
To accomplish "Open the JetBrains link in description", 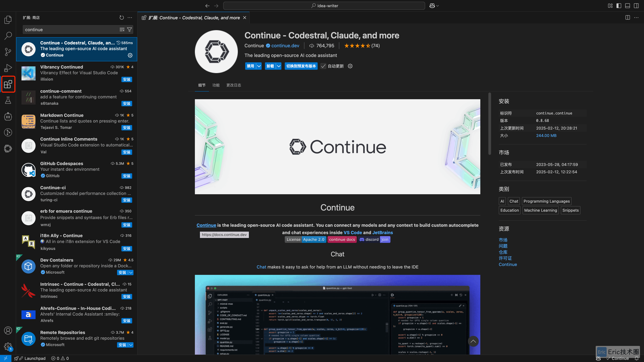I will [383, 232].
